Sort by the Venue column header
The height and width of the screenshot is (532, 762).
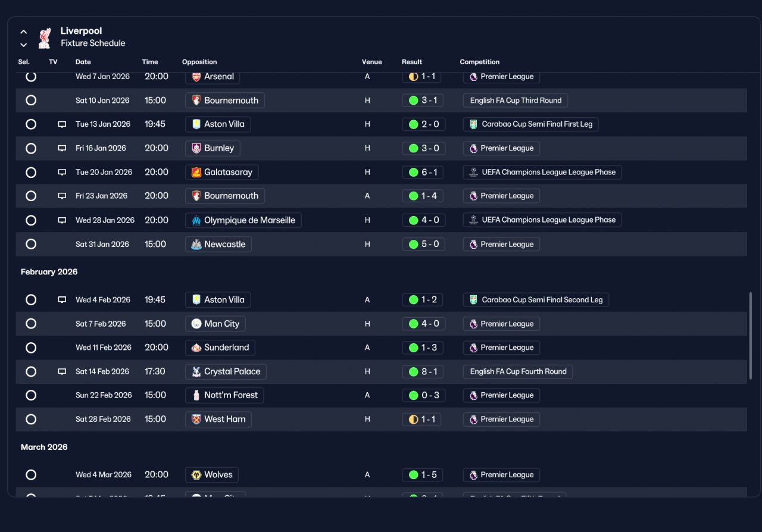pyautogui.click(x=372, y=62)
